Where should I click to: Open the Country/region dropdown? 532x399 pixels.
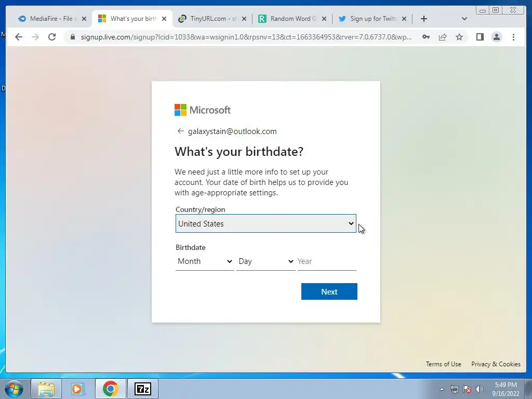coord(265,223)
